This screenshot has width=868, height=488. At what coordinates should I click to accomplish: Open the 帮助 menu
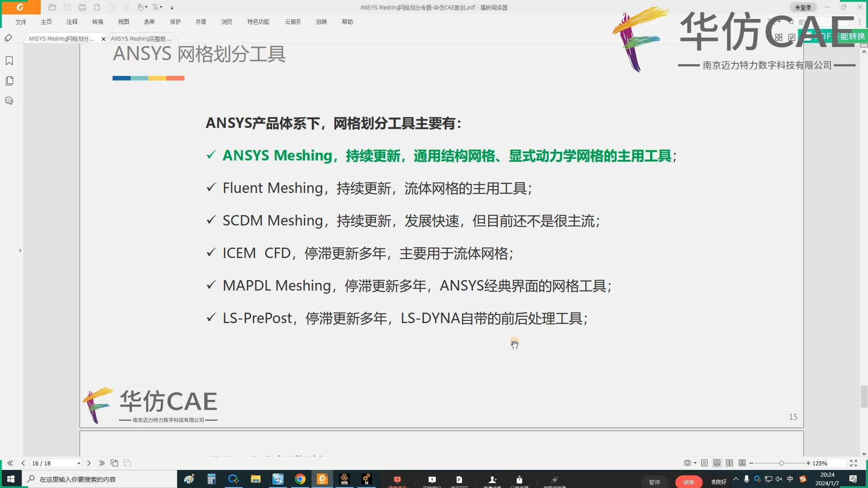pos(348,22)
